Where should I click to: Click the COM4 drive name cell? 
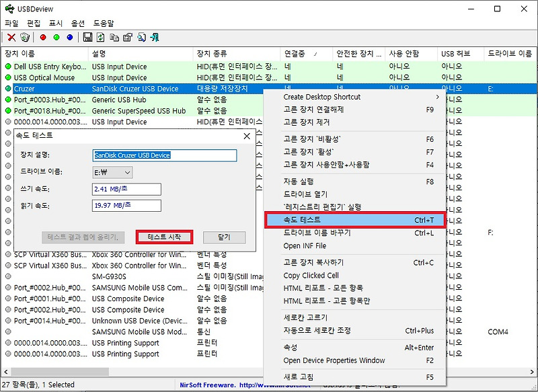click(x=498, y=331)
